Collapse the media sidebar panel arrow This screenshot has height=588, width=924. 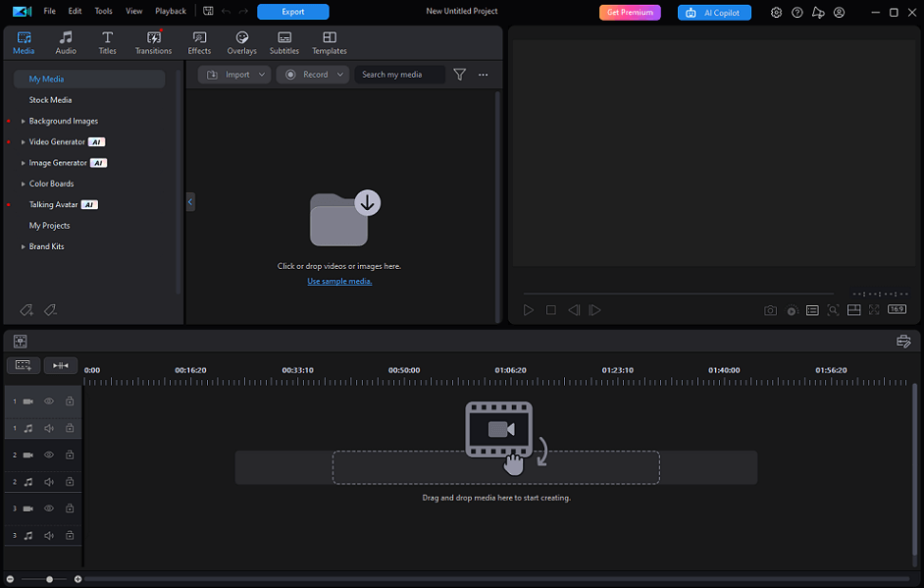(x=190, y=201)
